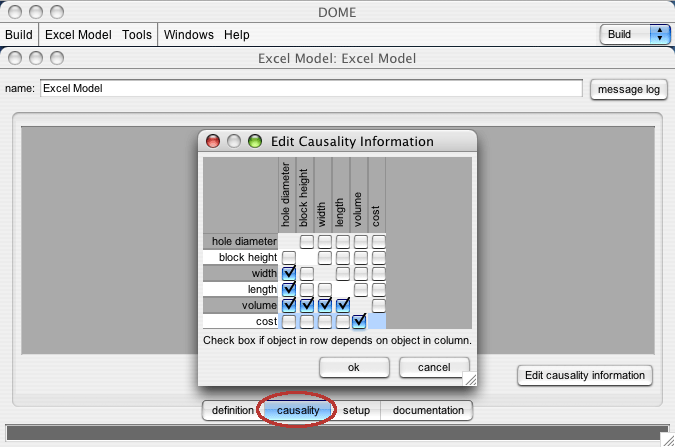Check hole diameter row, block height column
The height and width of the screenshot is (447, 675).
click(307, 242)
